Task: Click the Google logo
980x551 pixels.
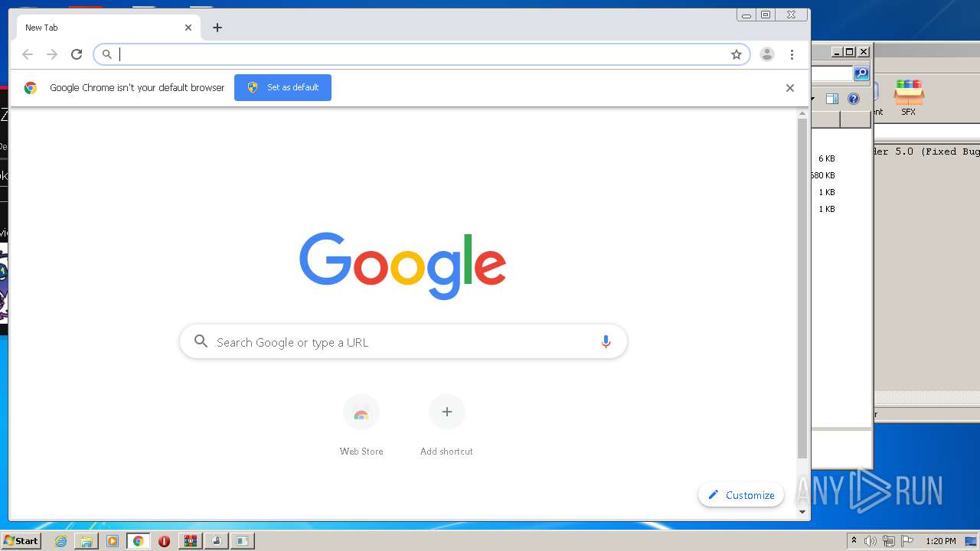Action: pos(403,266)
